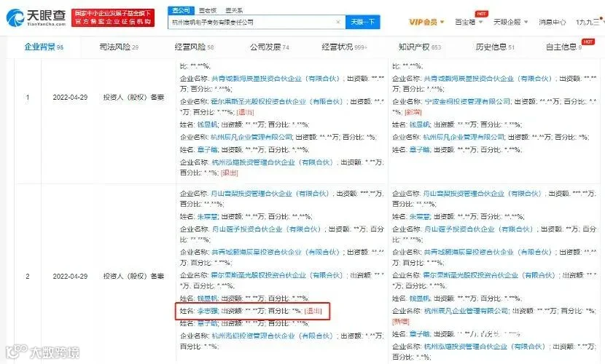Image resolution: width=605 pixels, height=364 pixels.
Task: Click 投资人（股权）备案 in record row 1
Action: pyautogui.click(x=133, y=98)
